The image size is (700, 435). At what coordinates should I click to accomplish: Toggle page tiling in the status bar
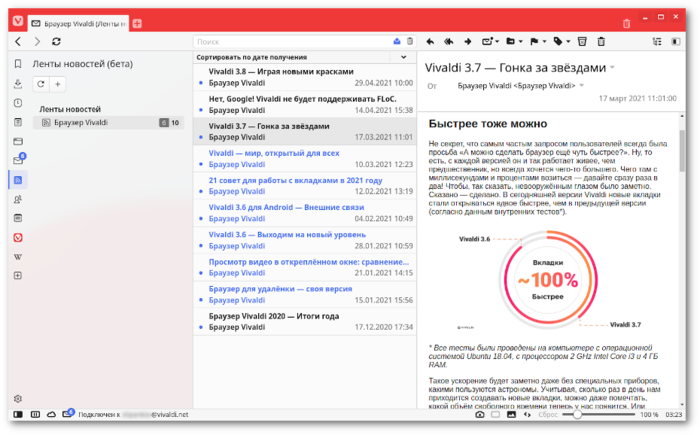(35, 414)
